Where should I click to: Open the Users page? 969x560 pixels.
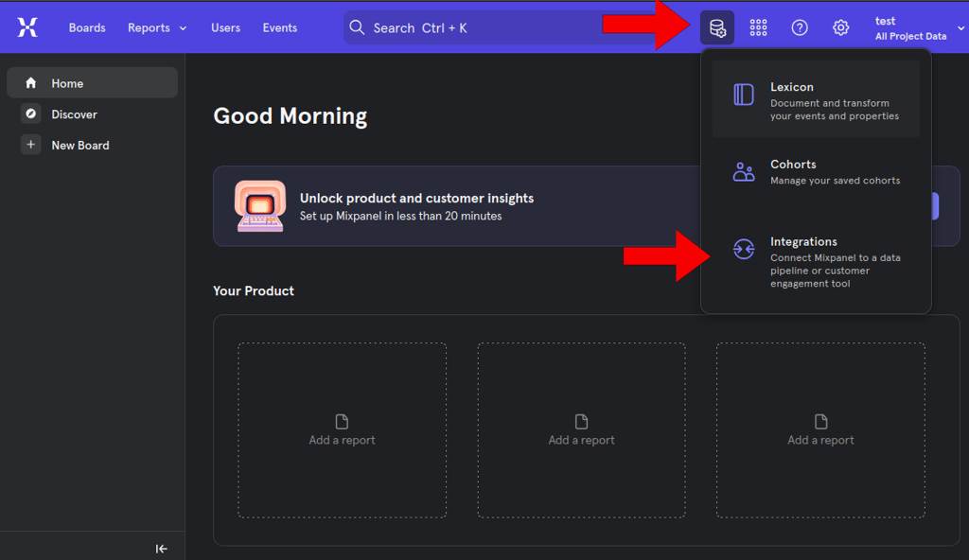(x=225, y=28)
